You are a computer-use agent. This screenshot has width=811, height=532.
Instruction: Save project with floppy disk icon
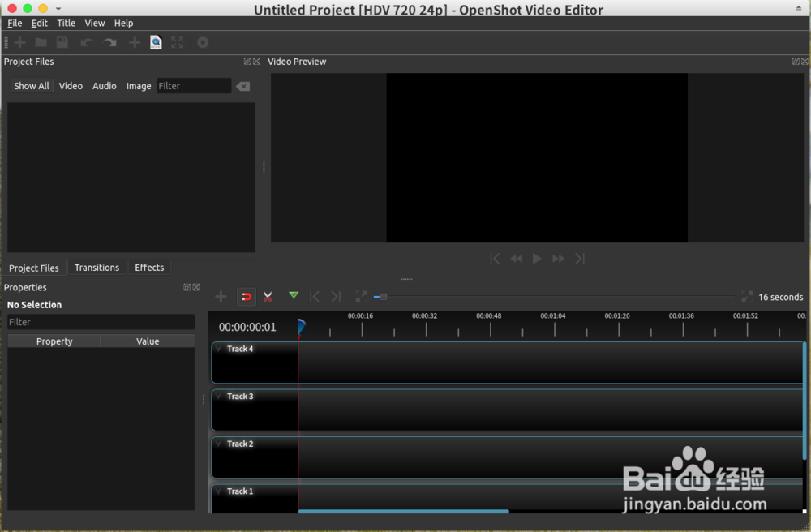point(62,42)
